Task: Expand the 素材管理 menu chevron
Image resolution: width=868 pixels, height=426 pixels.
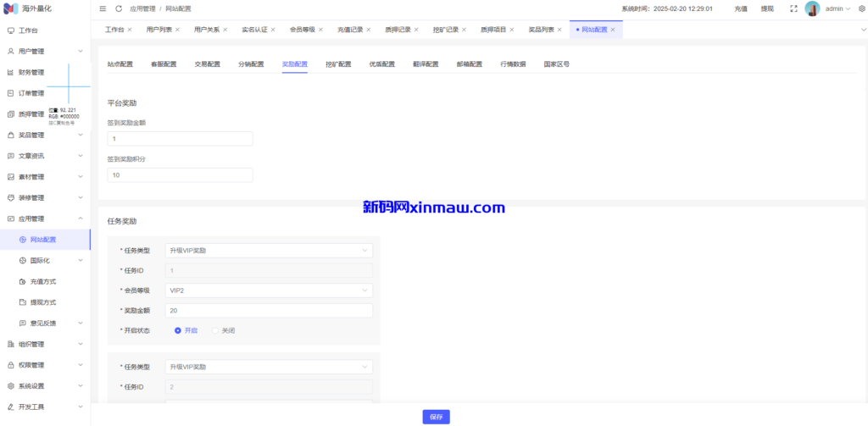Action: (81, 177)
